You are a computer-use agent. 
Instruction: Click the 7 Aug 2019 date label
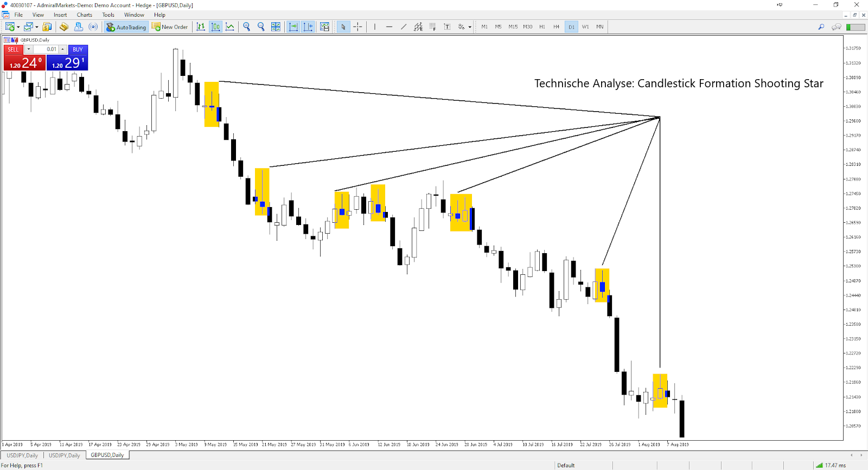pyautogui.click(x=679, y=445)
